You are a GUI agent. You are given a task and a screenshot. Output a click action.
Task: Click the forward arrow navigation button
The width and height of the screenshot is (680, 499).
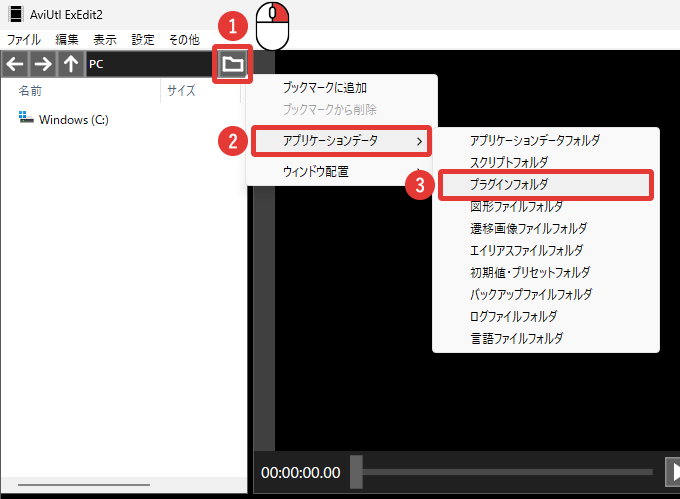tap(42, 64)
